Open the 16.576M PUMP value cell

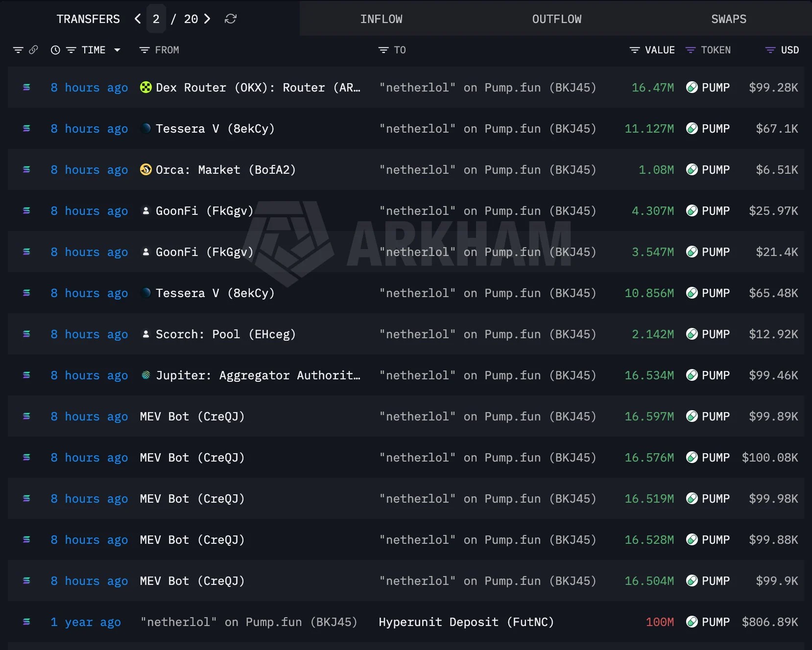tap(649, 458)
